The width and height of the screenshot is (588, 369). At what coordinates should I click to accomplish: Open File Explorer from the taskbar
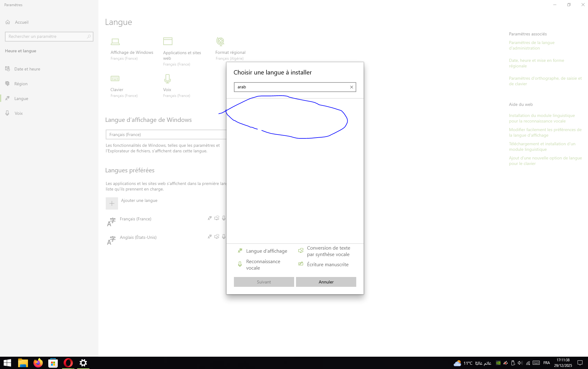(23, 363)
